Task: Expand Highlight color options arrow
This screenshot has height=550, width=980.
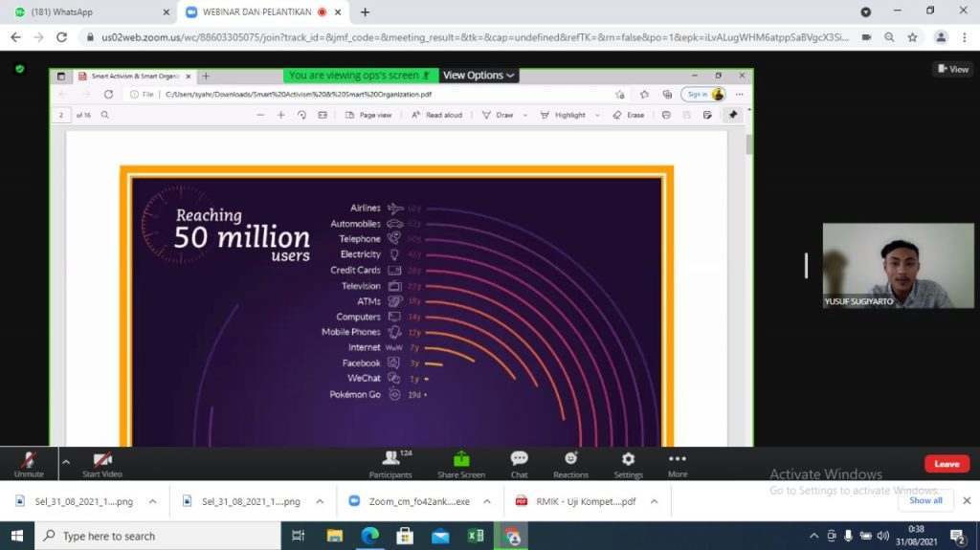Action: 597,116
